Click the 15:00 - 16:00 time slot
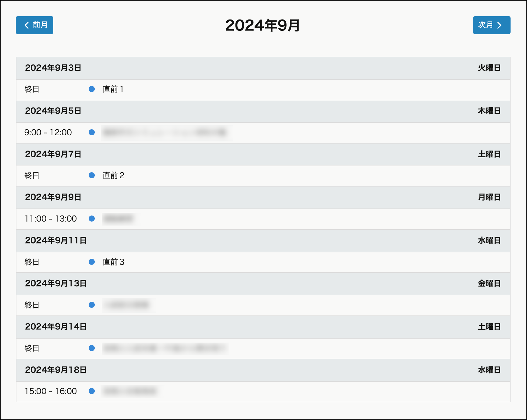Viewport: 527px width, 420px height. point(51,391)
